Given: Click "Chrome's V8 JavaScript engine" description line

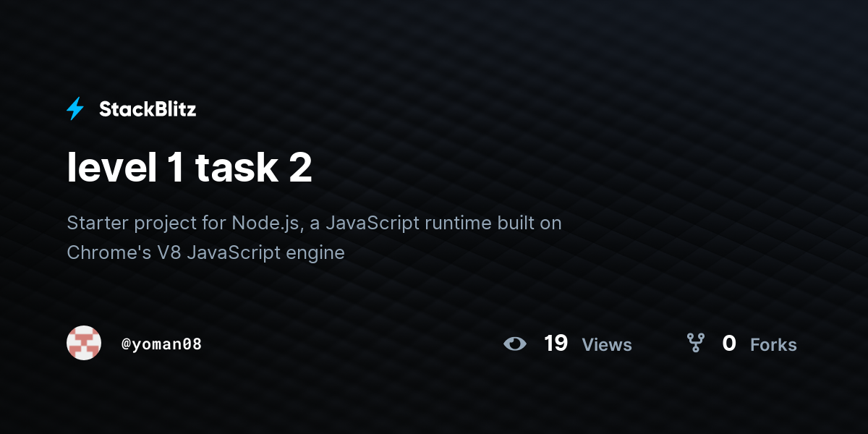Looking at the screenshot, I should coord(205,253).
